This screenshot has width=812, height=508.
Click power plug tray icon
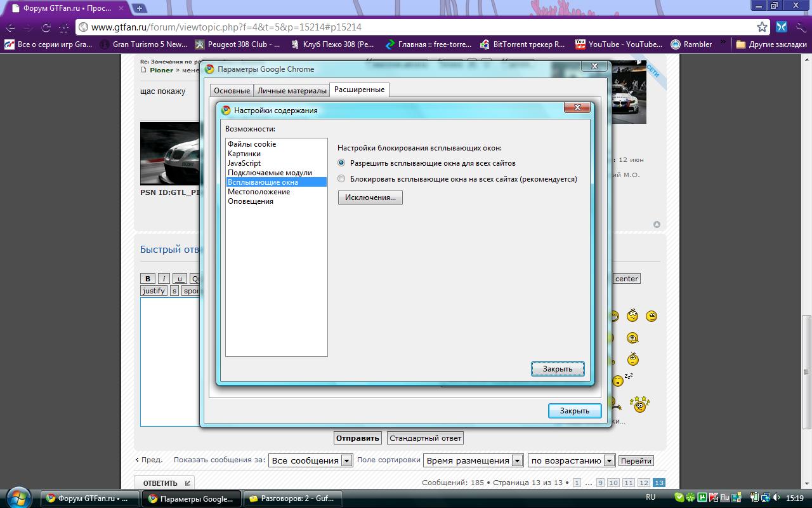(x=754, y=498)
